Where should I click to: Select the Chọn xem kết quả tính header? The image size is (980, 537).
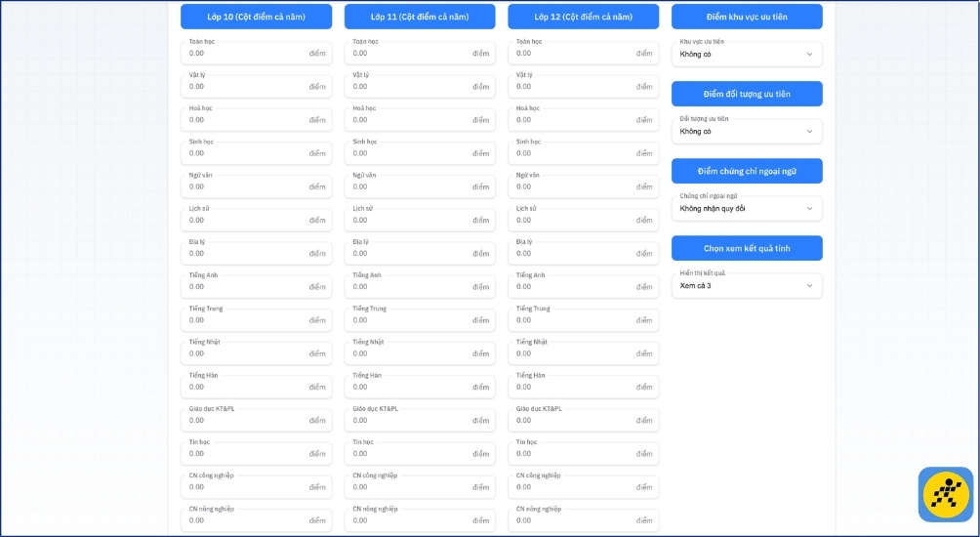[747, 249]
